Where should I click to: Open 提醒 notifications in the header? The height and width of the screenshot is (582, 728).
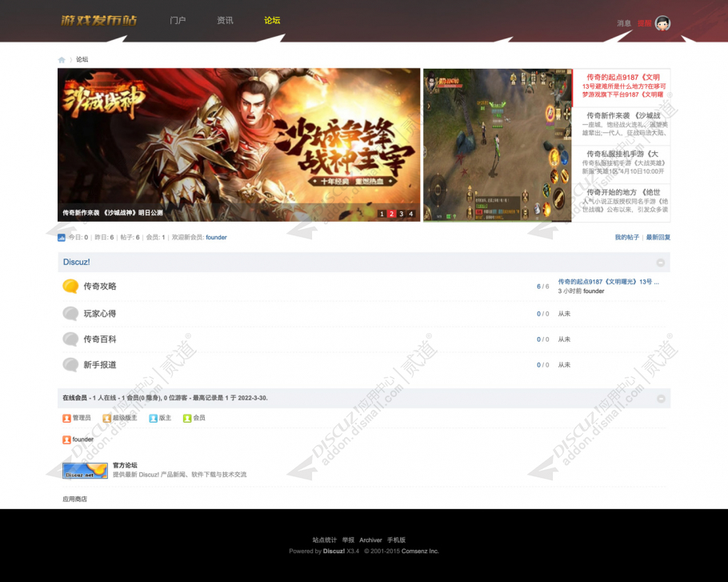(x=645, y=23)
